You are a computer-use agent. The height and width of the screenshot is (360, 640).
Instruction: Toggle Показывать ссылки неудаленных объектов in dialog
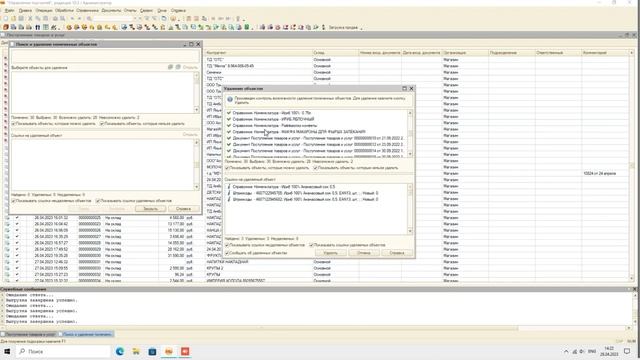pyautogui.click(x=227, y=245)
